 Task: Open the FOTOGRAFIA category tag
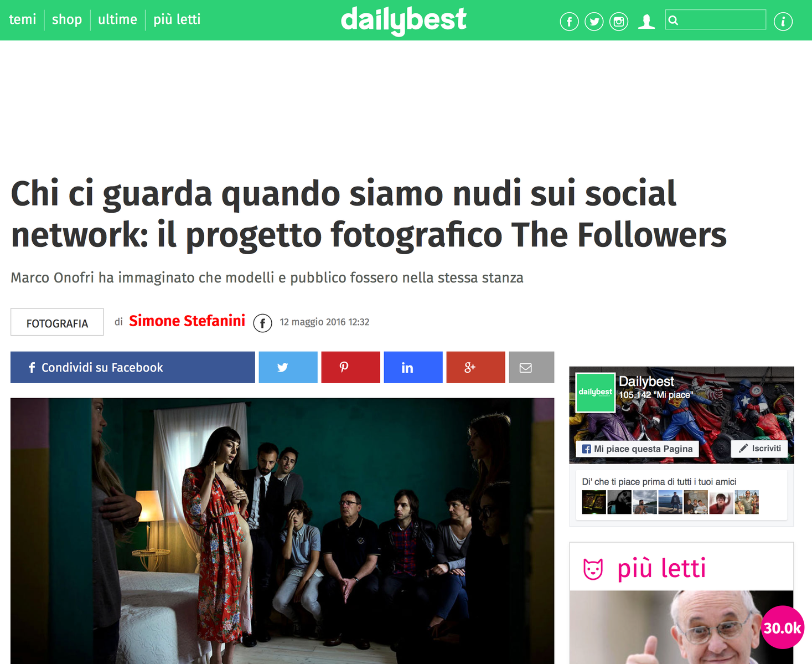57,322
